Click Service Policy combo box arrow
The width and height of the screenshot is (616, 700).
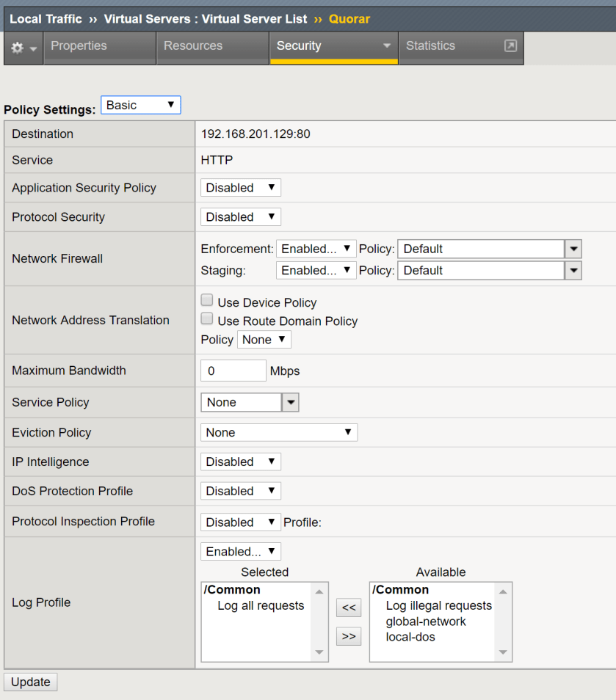click(x=291, y=402)
